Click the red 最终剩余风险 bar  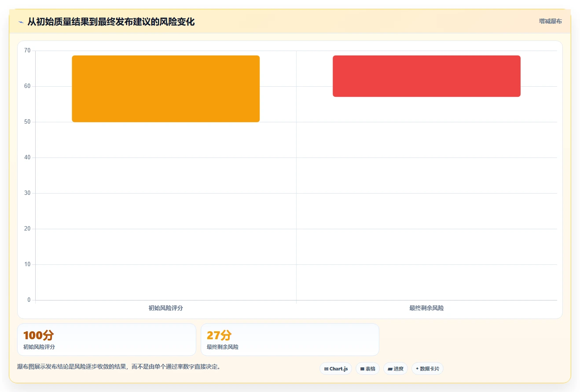coord(426,76)
